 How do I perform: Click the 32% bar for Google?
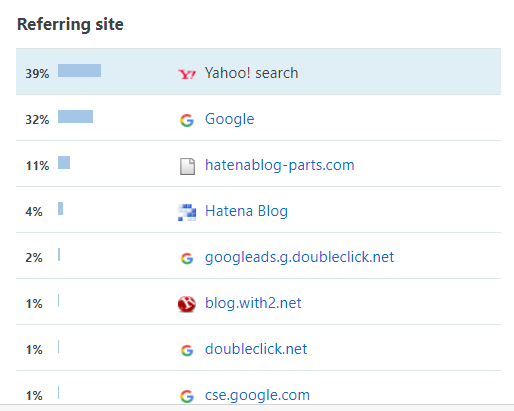coord(75,117)
